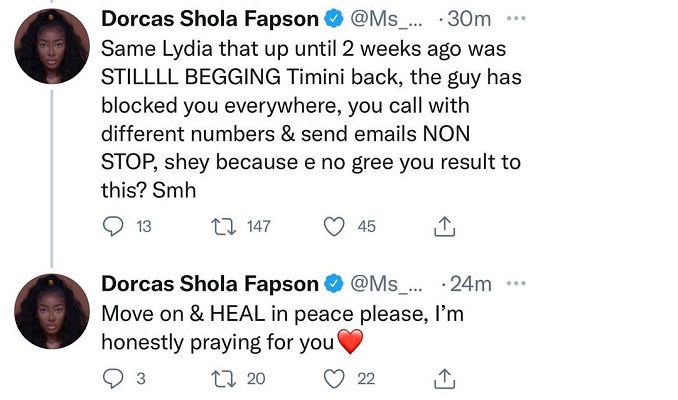
Task: Open more options on the 30m tweet
Action: 518,21
